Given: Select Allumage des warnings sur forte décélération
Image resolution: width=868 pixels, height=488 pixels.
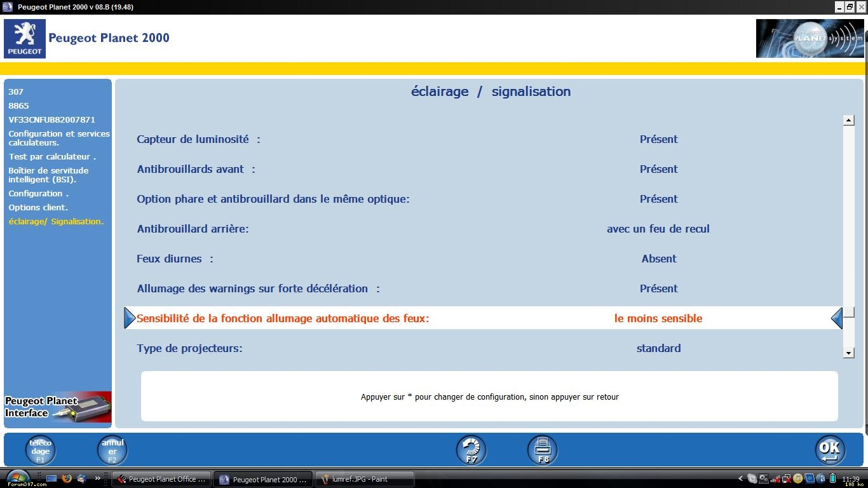Looking at the screenshot, I should (x=483, y=288).
